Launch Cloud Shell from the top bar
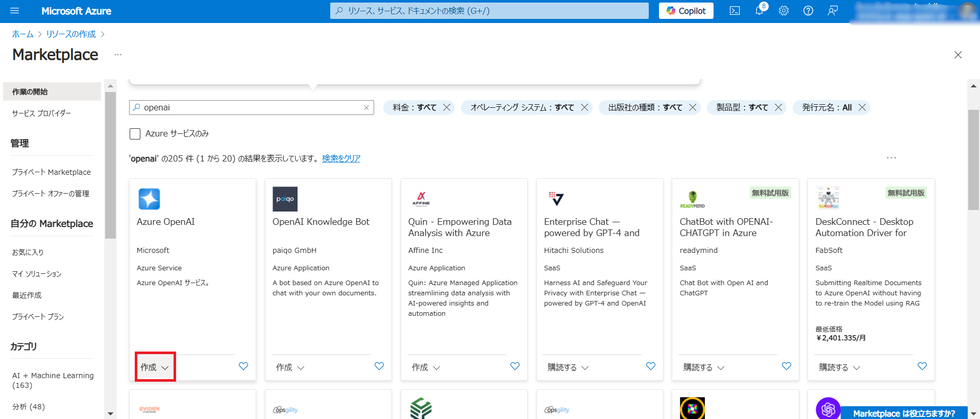The image size is (980, 419). tap(734, 11)
